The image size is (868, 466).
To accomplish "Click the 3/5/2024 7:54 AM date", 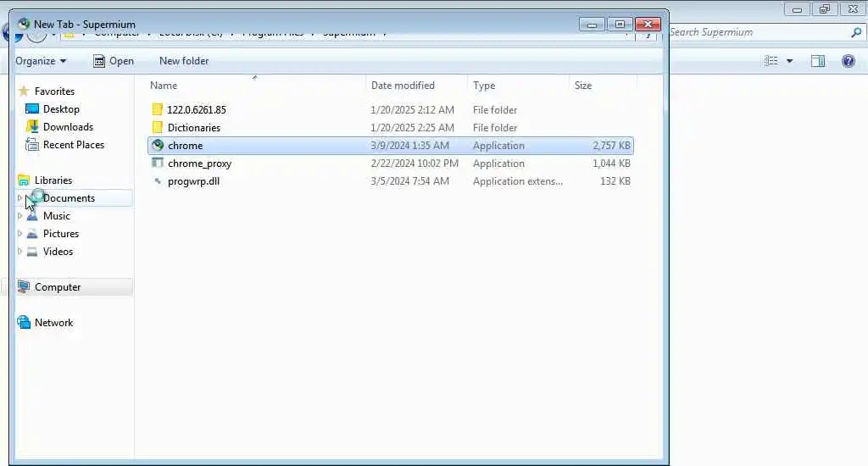I will [x=409, y=181].
